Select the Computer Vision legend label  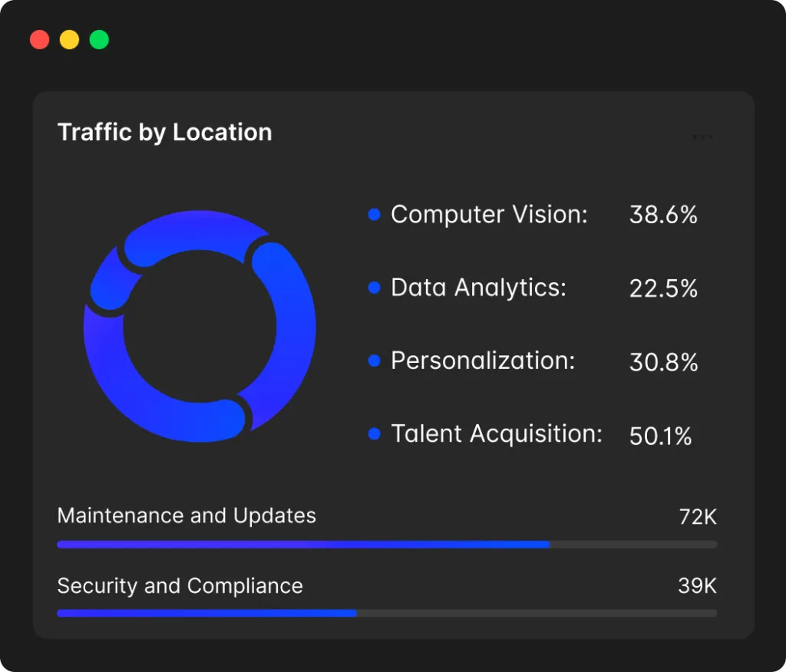[x=489, y=215]
